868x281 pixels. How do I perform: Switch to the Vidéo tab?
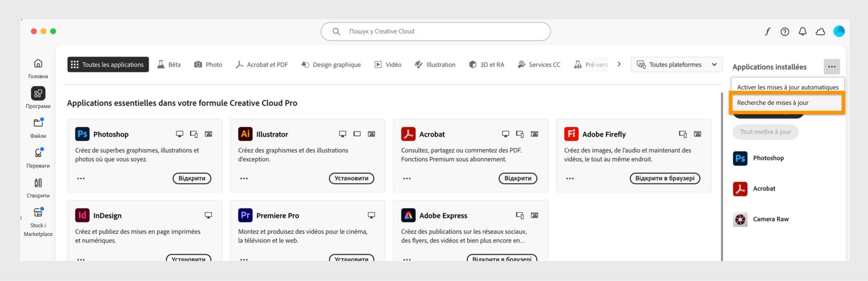point(388,65)
